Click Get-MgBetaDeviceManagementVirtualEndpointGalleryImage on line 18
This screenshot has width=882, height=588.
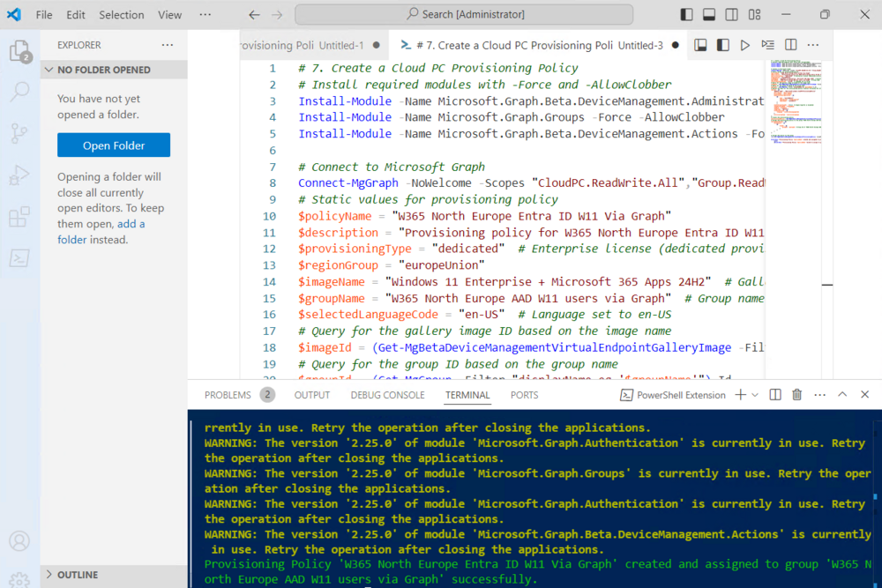pos(555,347)
